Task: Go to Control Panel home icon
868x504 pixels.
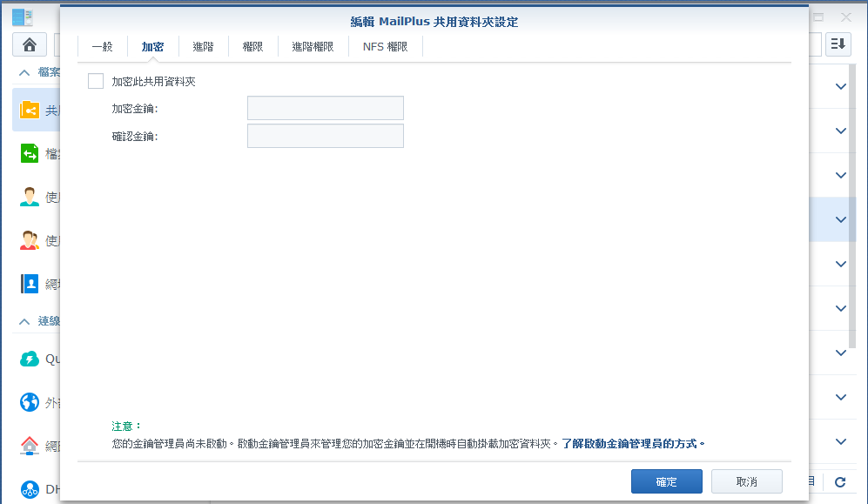Action: tap(30, 44)
